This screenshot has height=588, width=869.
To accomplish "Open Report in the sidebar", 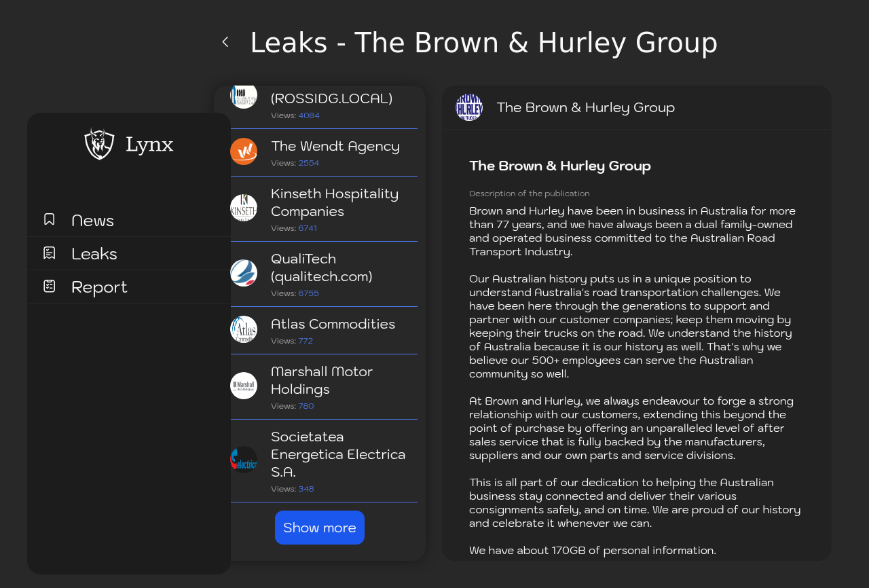I will pos(129,287).
